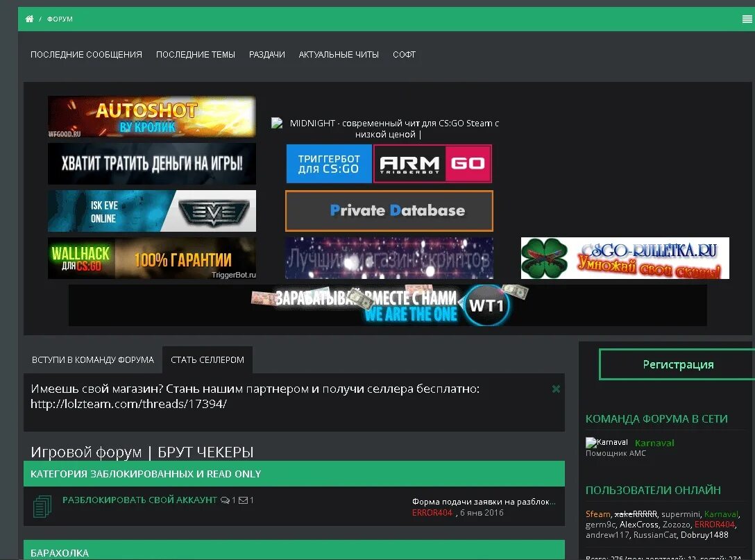Dismiss the seller notice with X icon
This screenshot has height=560, width=755.
point(556,389)
